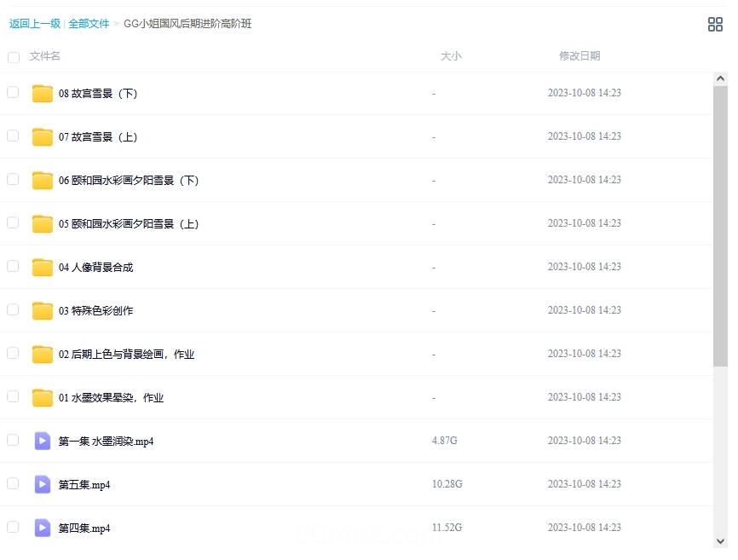Viewport: 738px width, 560px height.
Task: Switch to grid view layout icon
Action: coord(715,25)
